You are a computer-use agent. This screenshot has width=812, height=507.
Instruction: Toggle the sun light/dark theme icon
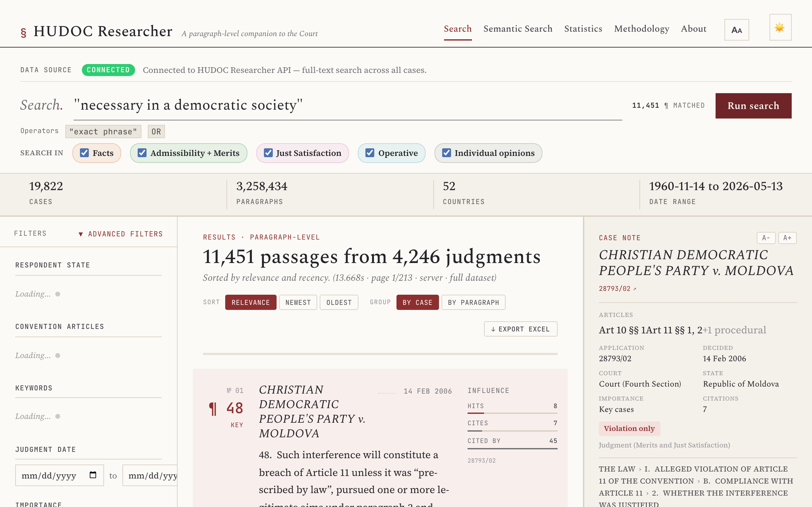(780, 28)
